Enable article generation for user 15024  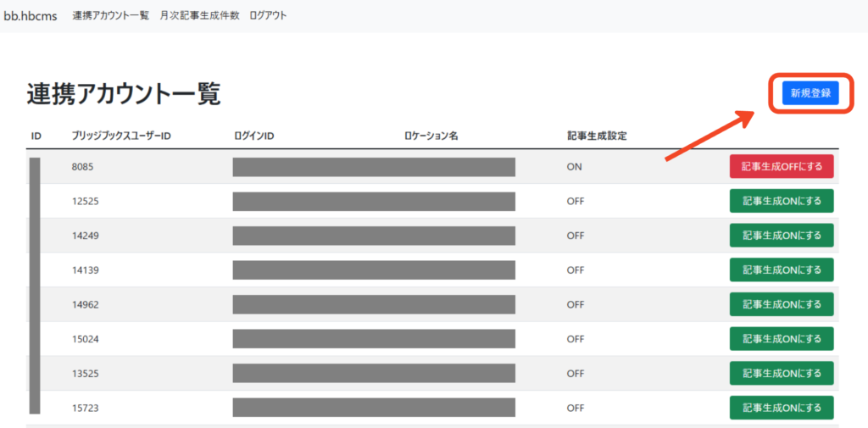(781, 339)
